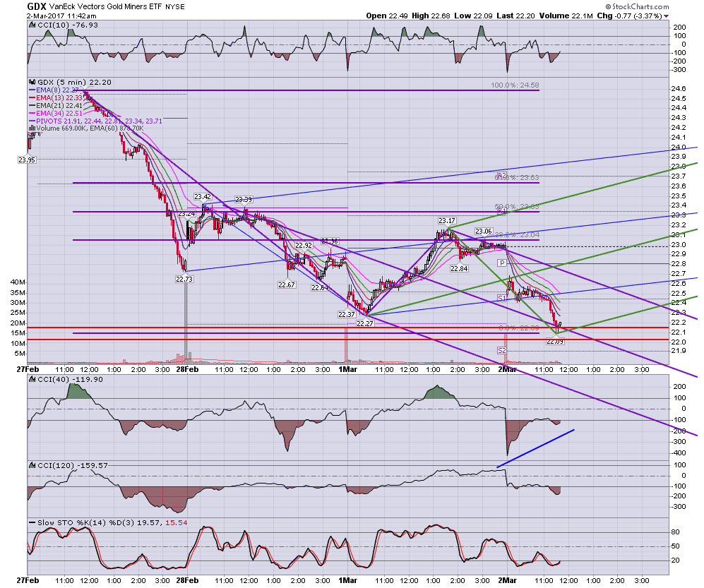Click the PIVOTS values legend entry

tap(100, 121)
